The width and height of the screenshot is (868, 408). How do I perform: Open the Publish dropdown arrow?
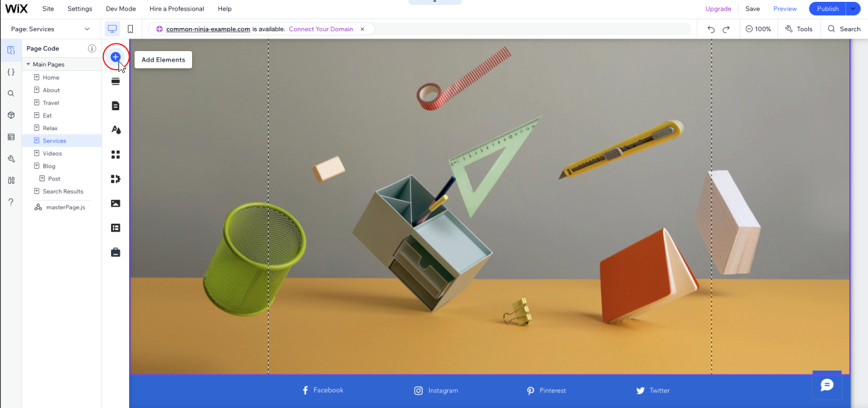coord(853,9)
